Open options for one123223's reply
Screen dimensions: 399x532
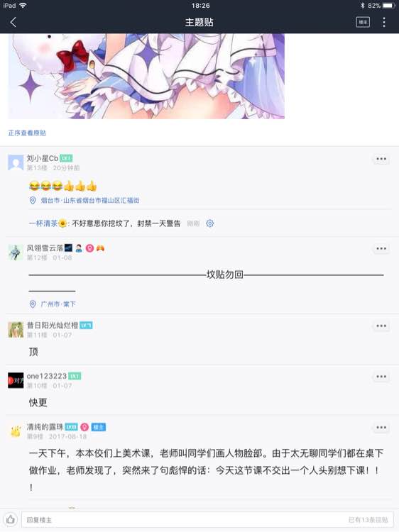[381, 376]
